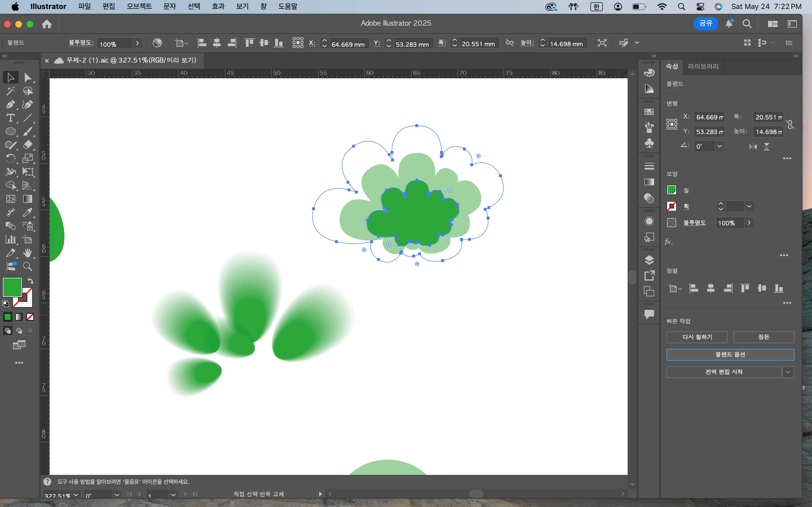Screen dimensions: 812x507
Task: Switch to the 라이브러리 tab
Action: [x=703, y=66]
